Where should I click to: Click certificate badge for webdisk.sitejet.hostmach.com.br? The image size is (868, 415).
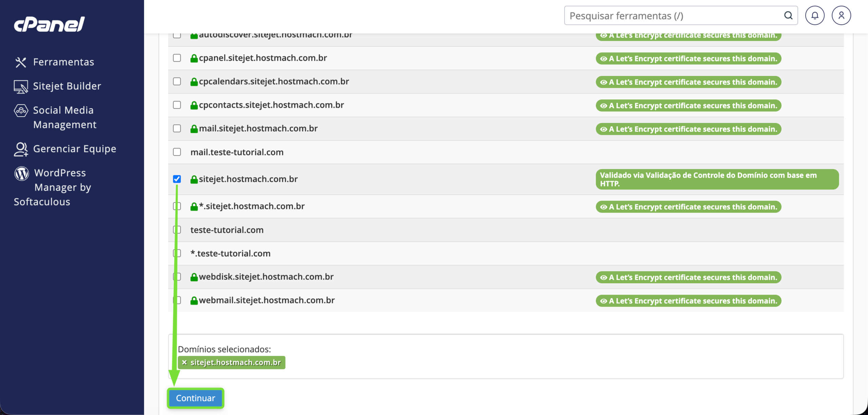coord(689,277)
